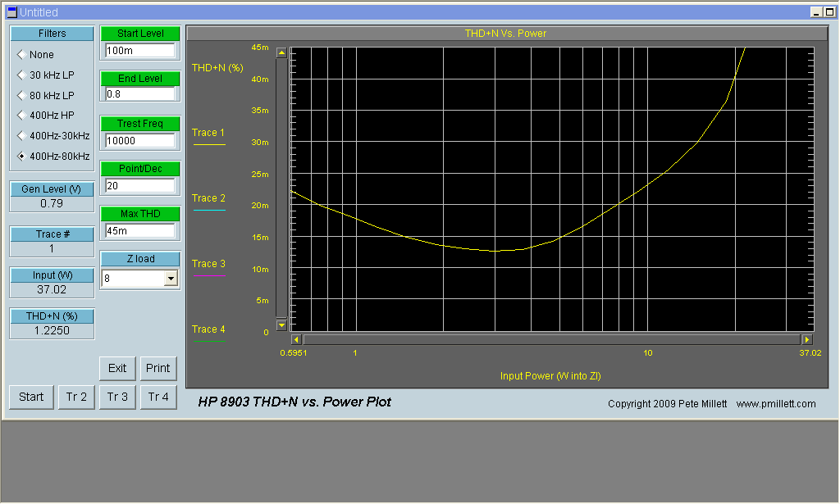Click the chart's vertical scroll up arrow
This screenshot has height=504, width=840.
click(x=281, y=52)
